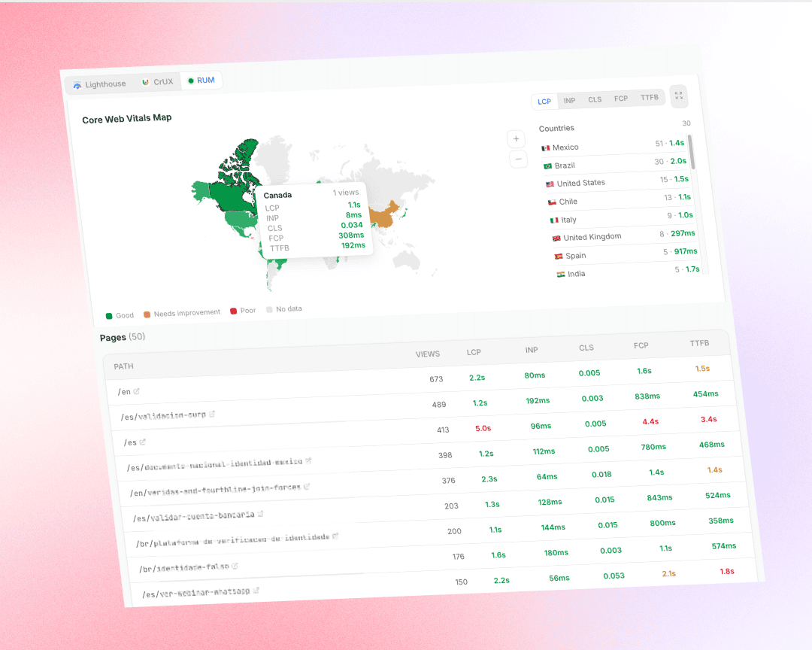Click the Mexico flag icon
Viewport: 812px width, 650px height.
coord(545,148)
